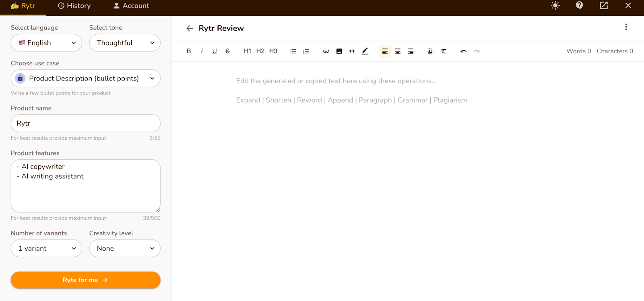Insert an image into editor

tap(339, 51)
